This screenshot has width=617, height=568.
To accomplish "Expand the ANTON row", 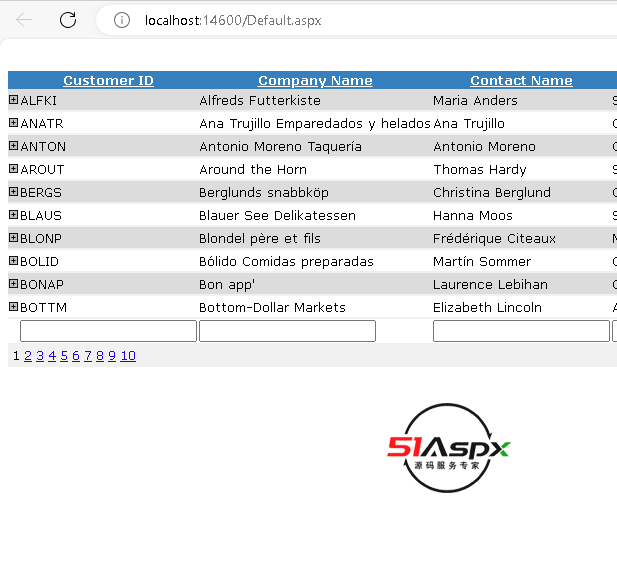I will point(13,146).
